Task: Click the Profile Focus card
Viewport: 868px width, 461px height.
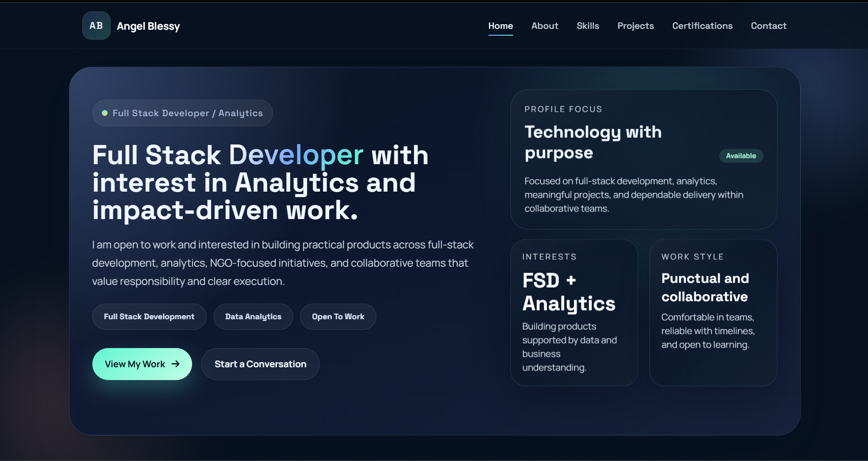Action: point(644,159)
